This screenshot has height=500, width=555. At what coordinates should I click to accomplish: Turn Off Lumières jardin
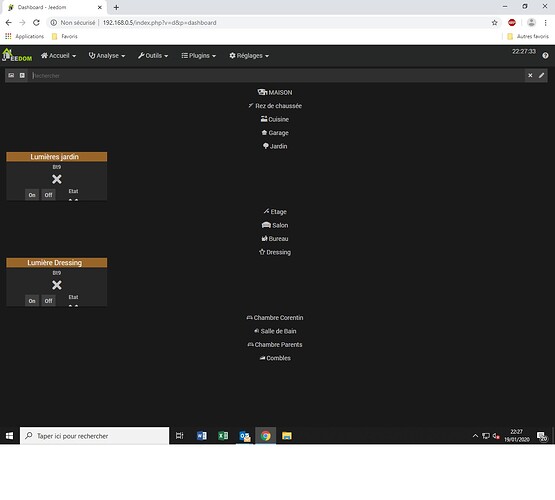(x=48, y=195)
